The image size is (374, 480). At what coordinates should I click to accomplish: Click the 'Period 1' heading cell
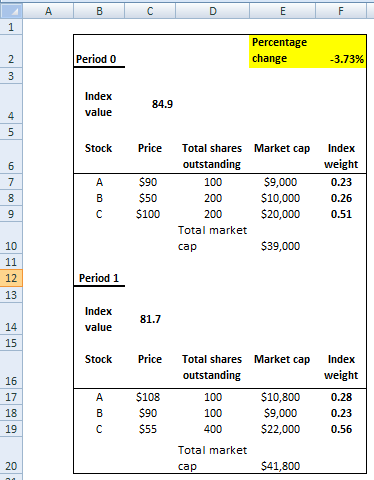click(99, 278)
